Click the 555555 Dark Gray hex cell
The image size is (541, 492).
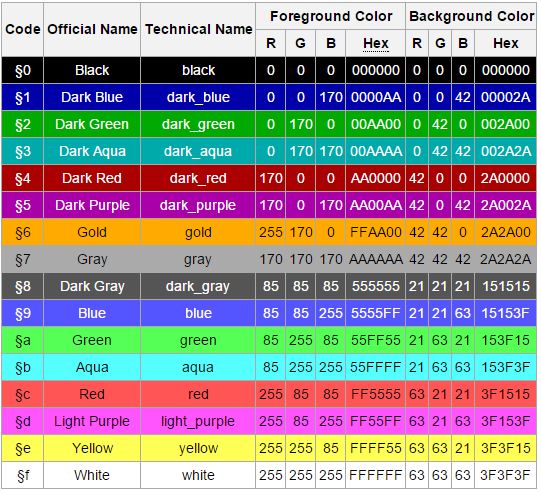tap(376, 286)
